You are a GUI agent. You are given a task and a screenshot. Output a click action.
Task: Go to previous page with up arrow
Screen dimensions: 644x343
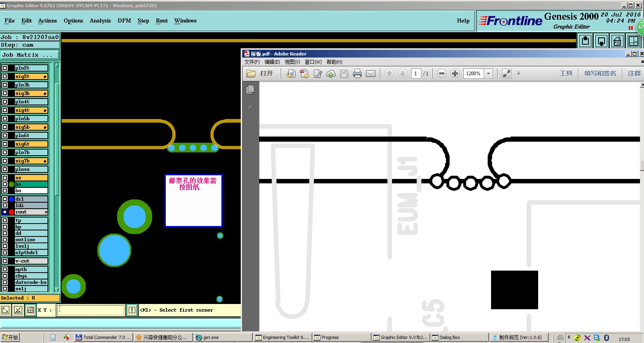click(x=389, y=74)
